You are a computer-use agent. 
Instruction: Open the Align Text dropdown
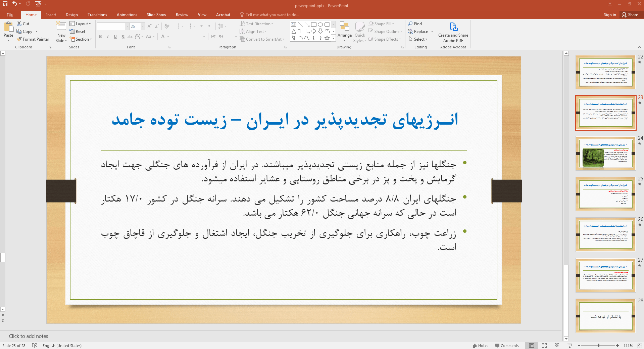tap(253, 32)
